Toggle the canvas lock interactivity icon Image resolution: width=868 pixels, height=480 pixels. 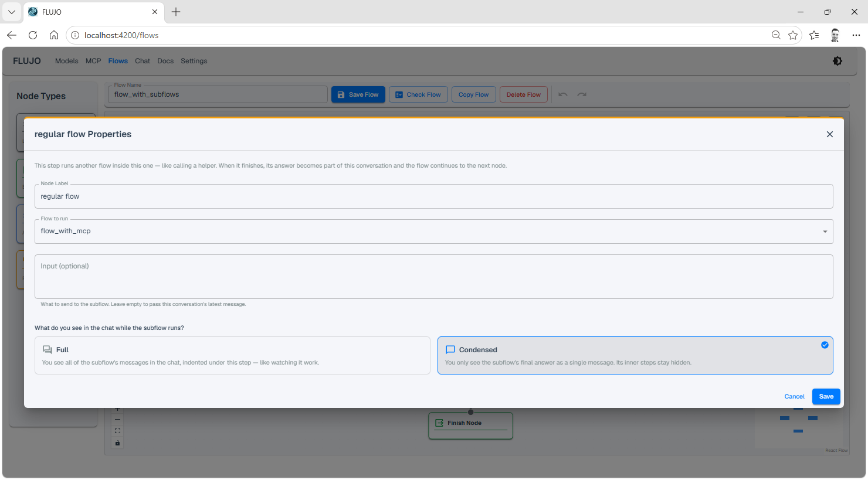tap(117, 442)
